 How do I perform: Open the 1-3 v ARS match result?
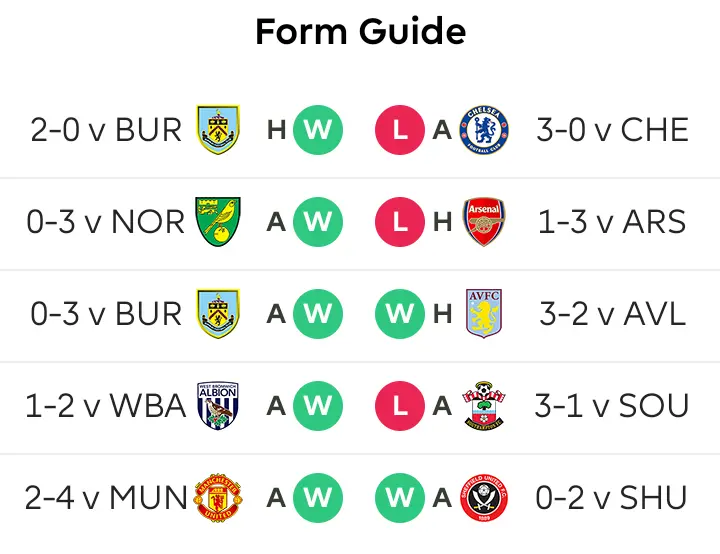tap(612, 222)
